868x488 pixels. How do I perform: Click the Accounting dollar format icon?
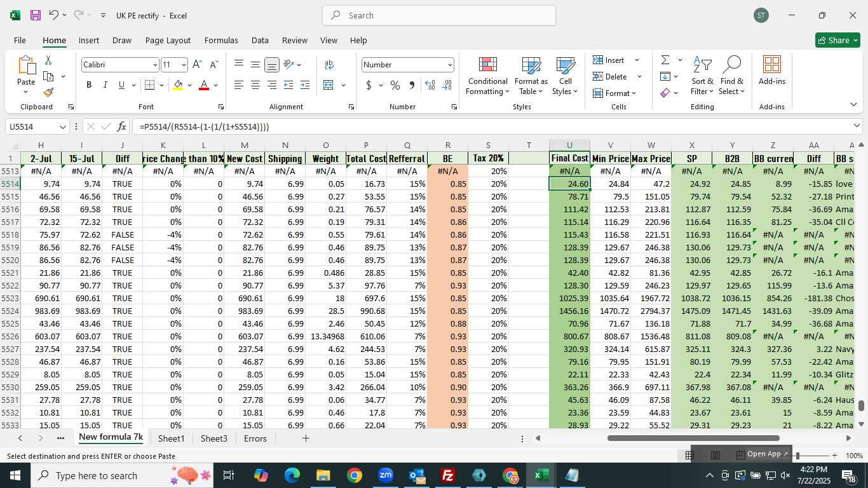click(x=369, y=85)
